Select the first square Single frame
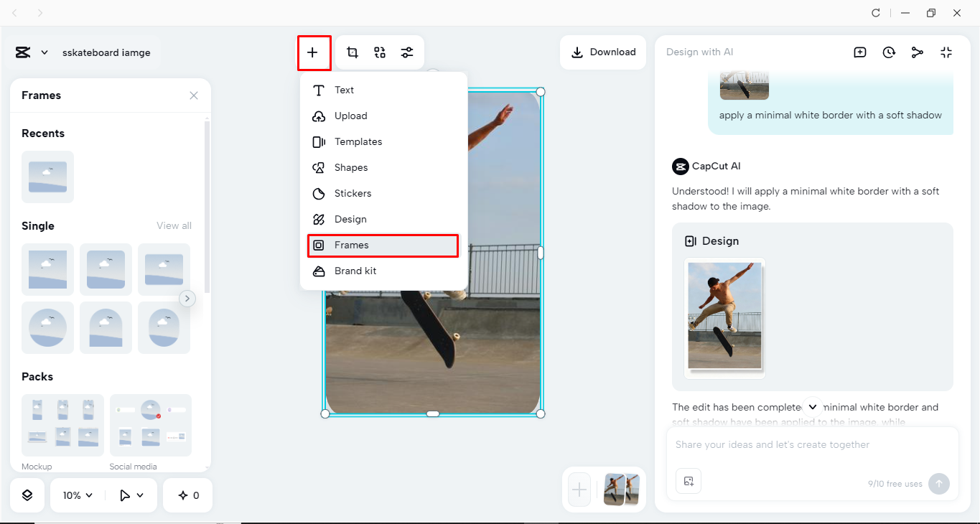The width and height of the screenshot is (980, 524). (x=47, y=269)
